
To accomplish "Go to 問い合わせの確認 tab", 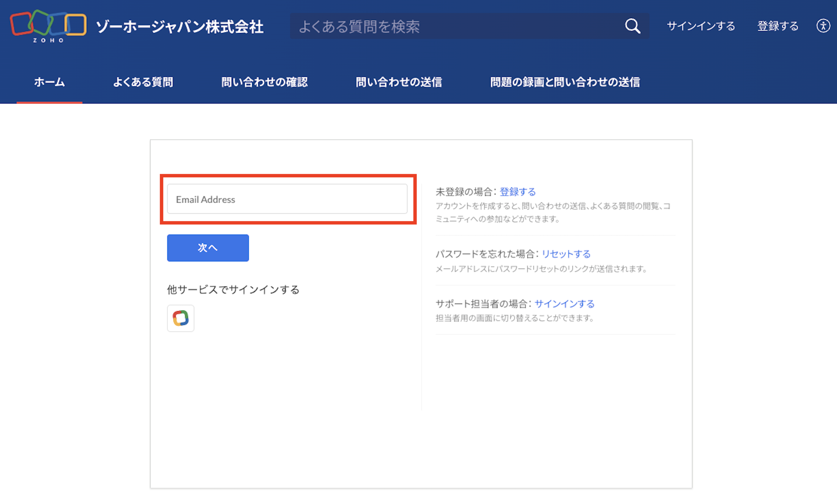I will coord(264,82).
